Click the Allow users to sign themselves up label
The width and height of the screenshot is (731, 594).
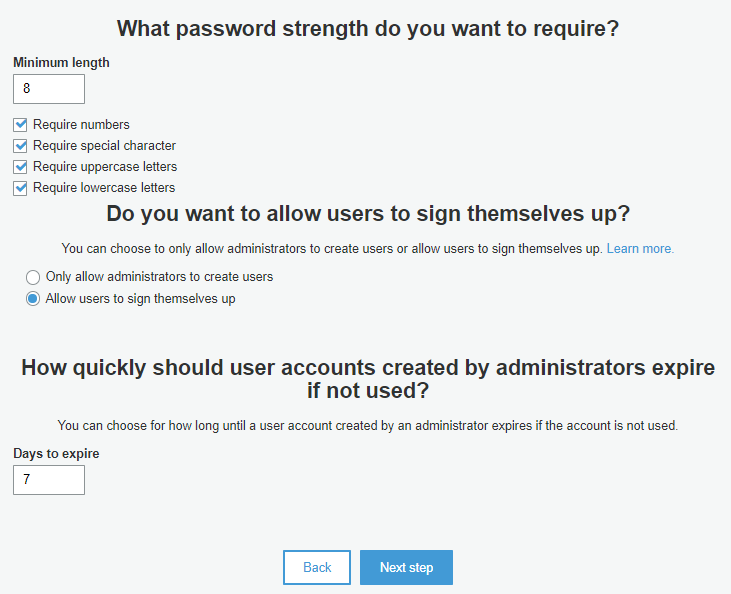(x=140, y=299)
